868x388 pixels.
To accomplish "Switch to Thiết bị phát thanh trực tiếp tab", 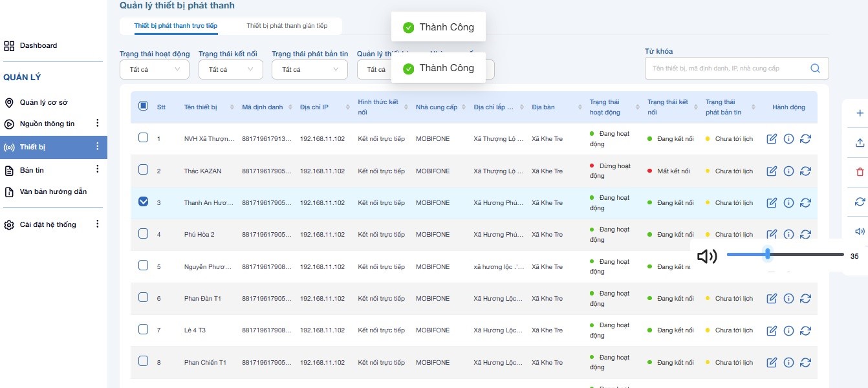I will 176,26.
